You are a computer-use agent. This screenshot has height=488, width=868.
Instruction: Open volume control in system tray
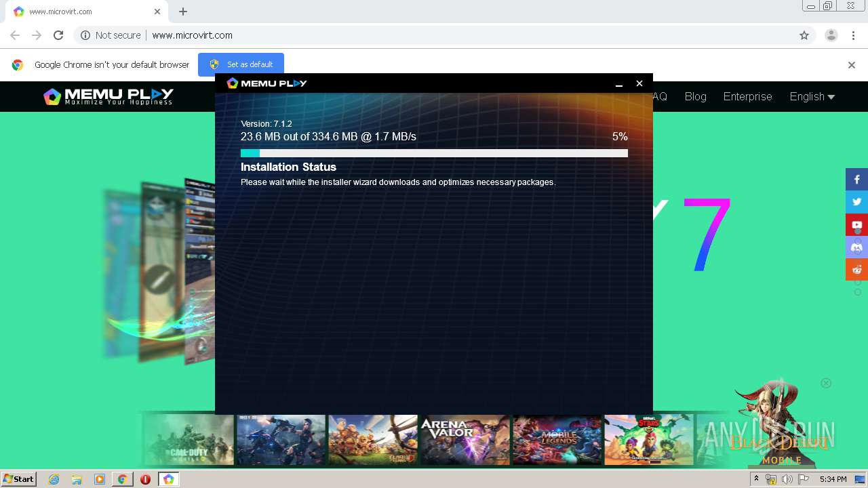(x=787, y=479)
